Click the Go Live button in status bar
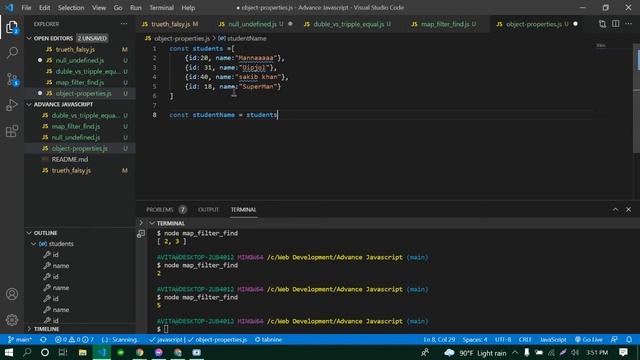The width and height of the screenshot is (640, 360). (x=589, y=340)
